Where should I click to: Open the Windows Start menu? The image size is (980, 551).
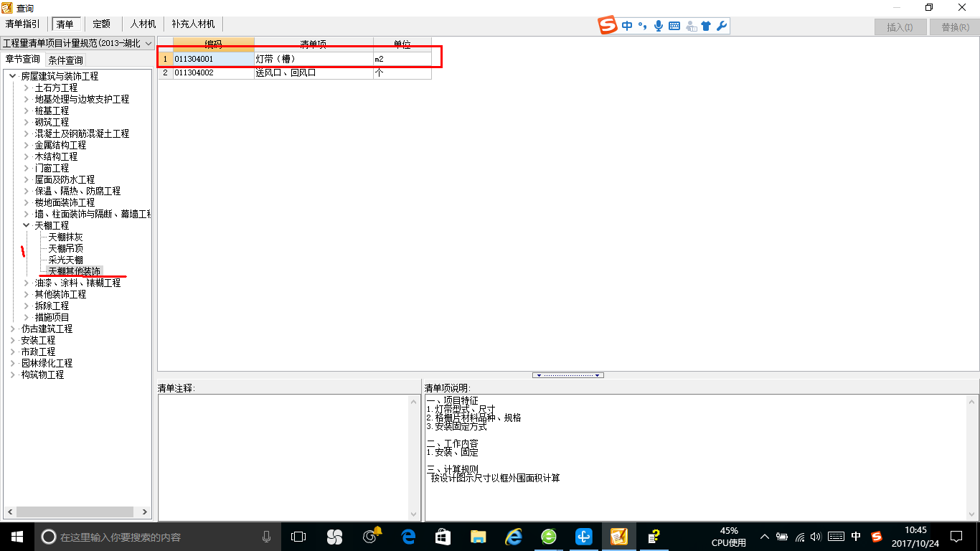pos(17,536)
